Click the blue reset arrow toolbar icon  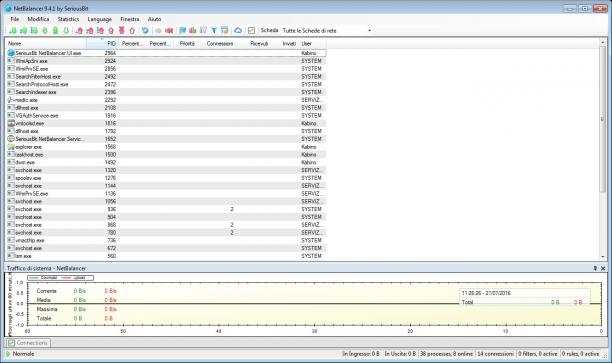(145, 30)
